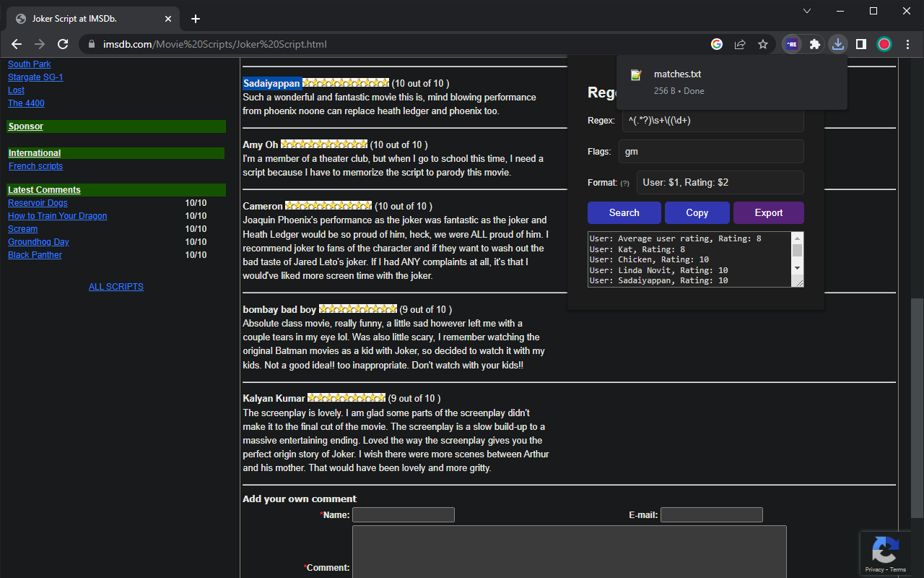This screenshot has height=578, width=924.
Task: Click the highlighted Sadaiyappan username
Action: [271, 83]
